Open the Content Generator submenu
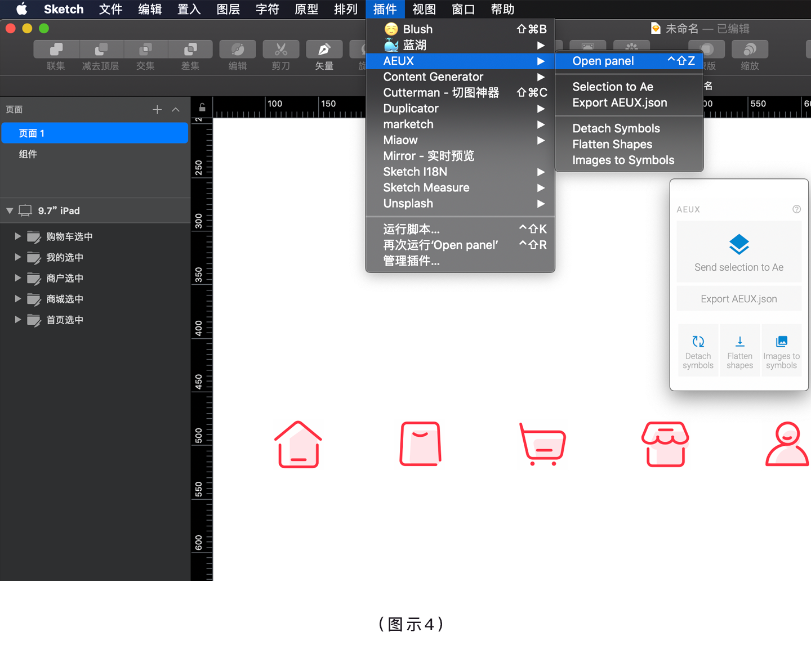 point(460,77)
